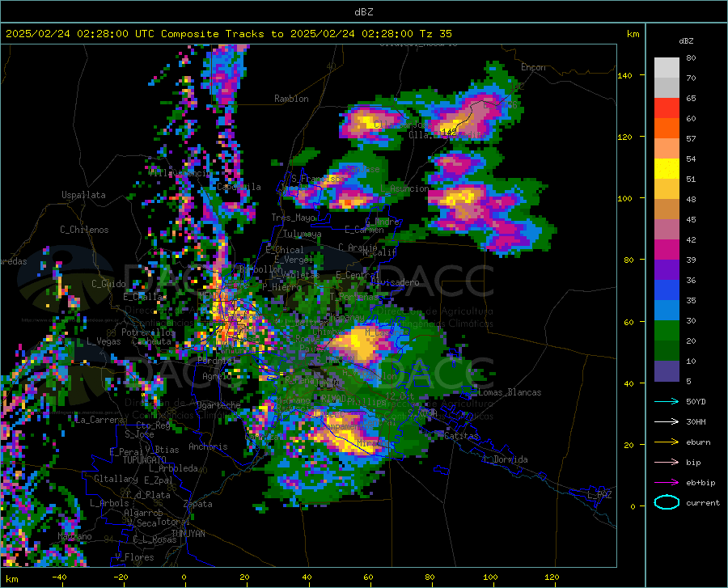Click the Ugarteche place label

[x=218, y=405]
